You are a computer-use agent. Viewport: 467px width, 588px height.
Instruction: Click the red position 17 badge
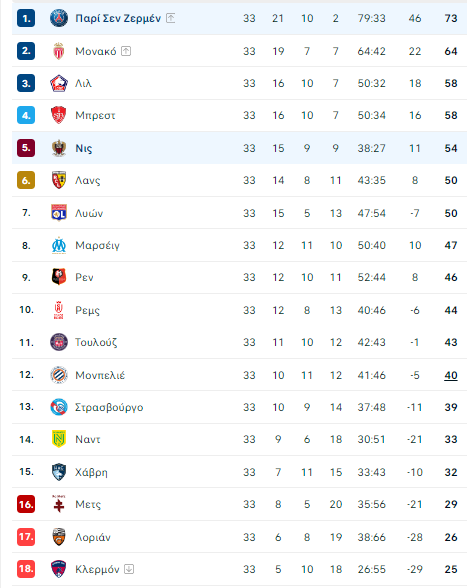tap(26, 537)
